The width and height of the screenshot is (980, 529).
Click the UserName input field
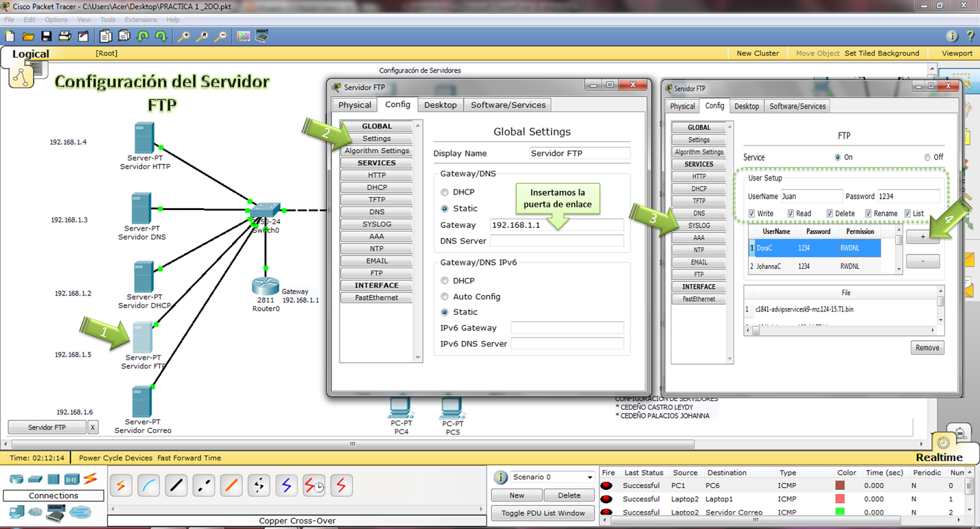click(812, 197)
